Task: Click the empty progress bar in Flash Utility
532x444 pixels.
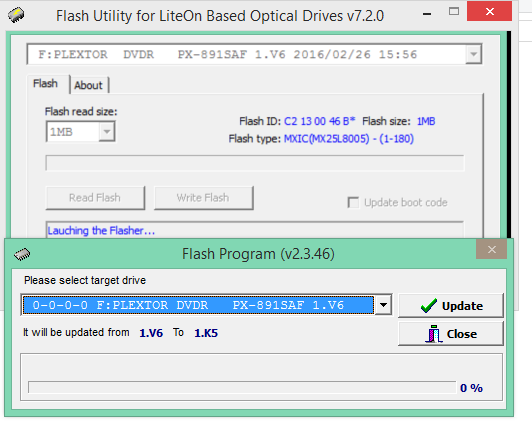Action: [254, 163]
